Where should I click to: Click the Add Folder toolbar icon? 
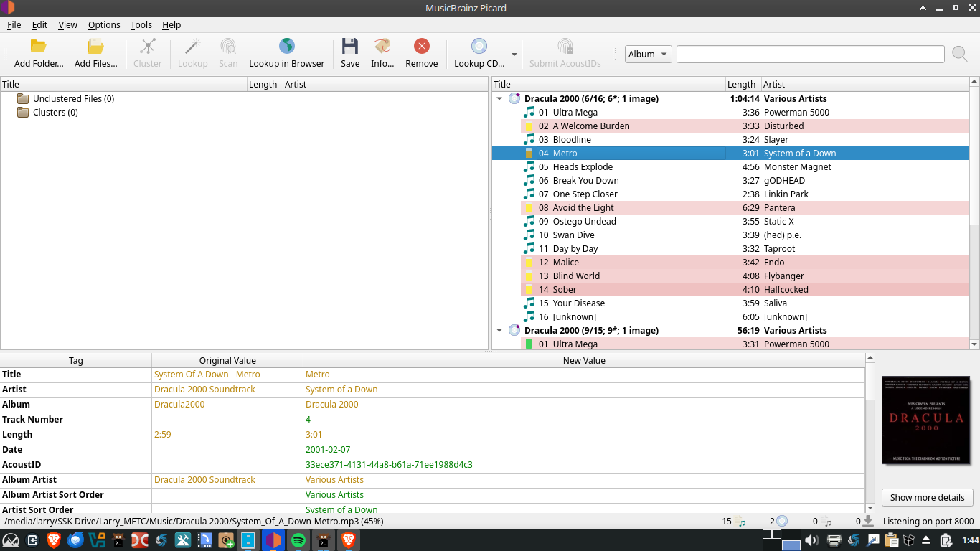tap(39, 47)
